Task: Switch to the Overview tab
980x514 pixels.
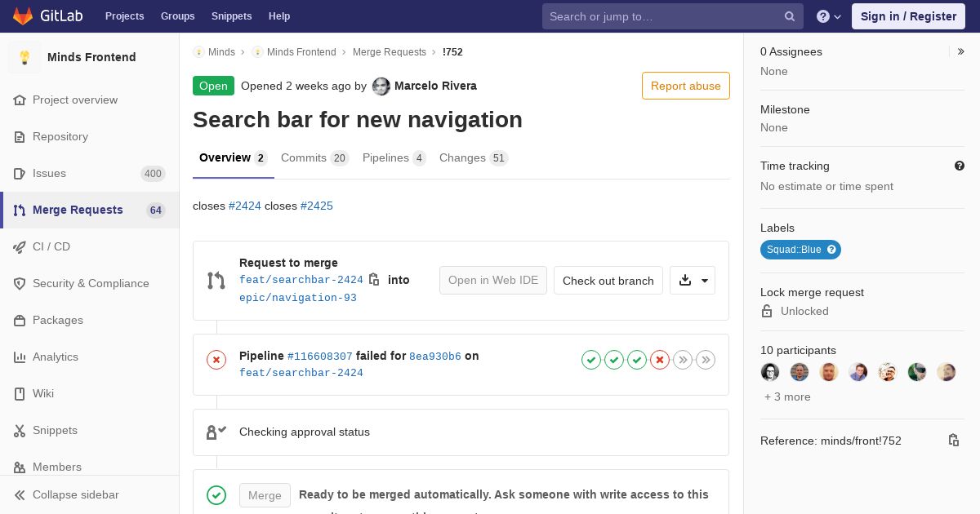Action: tap(233, 158)
